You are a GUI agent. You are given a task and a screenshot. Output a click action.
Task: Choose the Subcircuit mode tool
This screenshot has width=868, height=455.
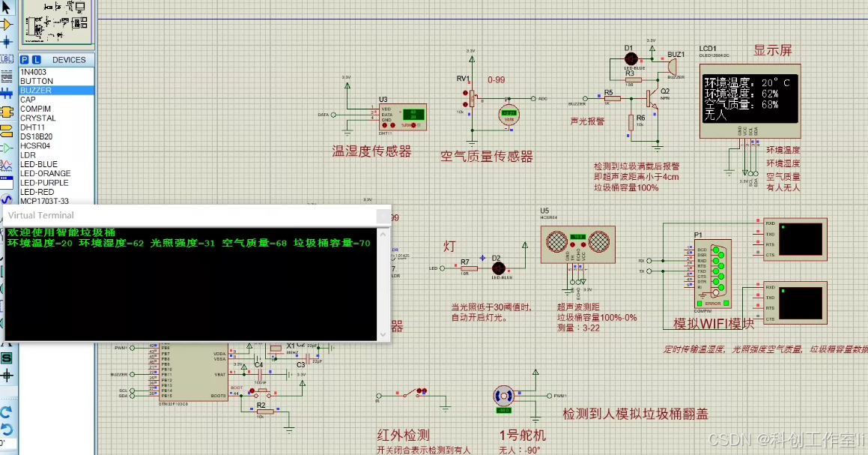coord(6,112)
